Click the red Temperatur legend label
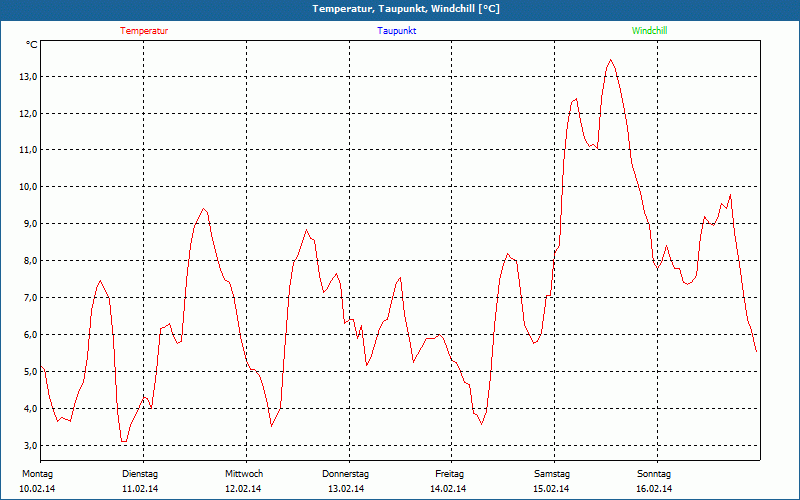 [x=144, y=31]
